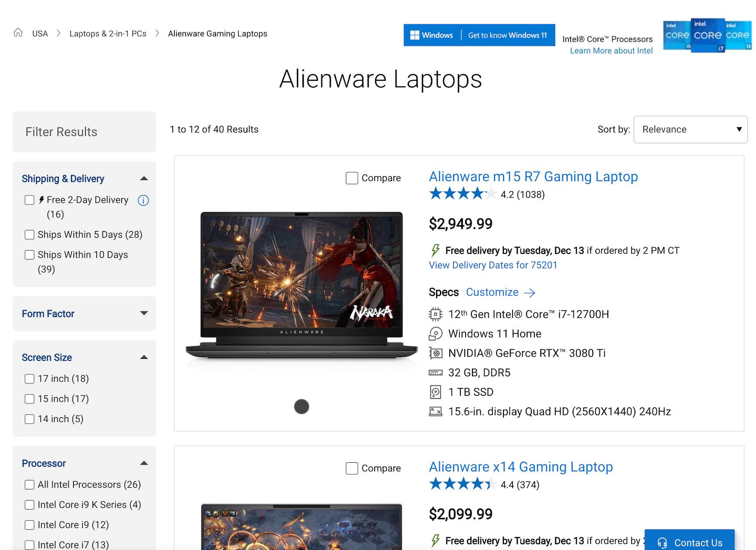Open Alienware x14 Gaming Laptop title link

(521, 467)
